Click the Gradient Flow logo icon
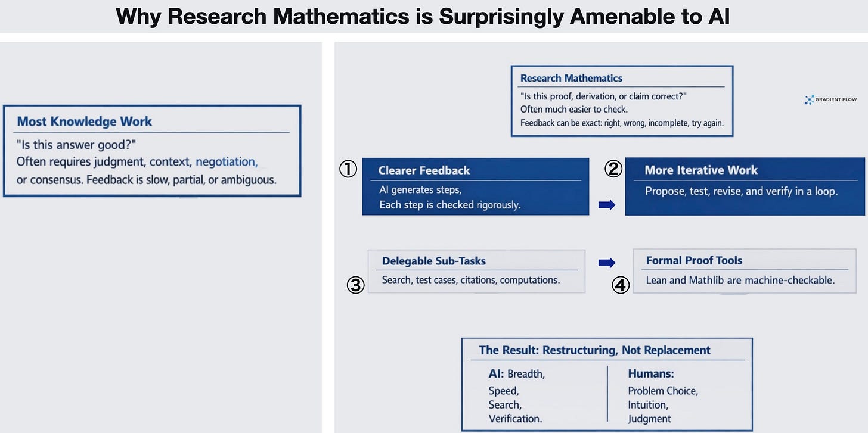The height and width of the screenshot is (433, 868). pos(809,100)
